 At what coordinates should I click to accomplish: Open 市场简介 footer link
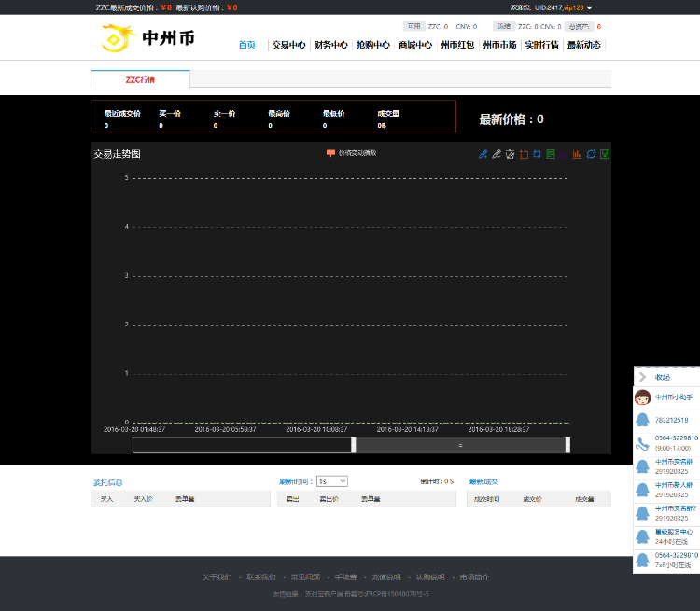(x=474, y=577)
